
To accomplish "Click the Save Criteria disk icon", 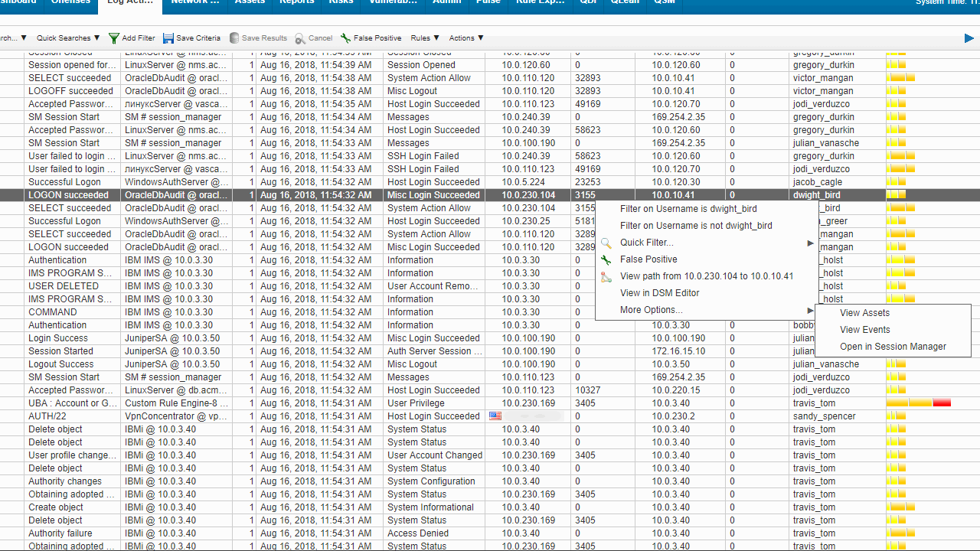I will pos(170,37).
